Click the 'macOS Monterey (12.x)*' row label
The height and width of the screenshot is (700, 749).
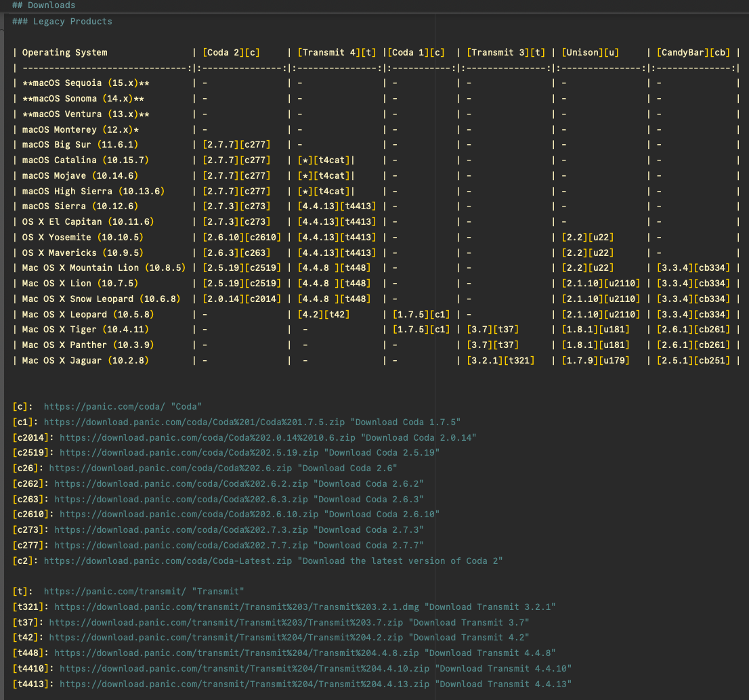coord(81,129)
